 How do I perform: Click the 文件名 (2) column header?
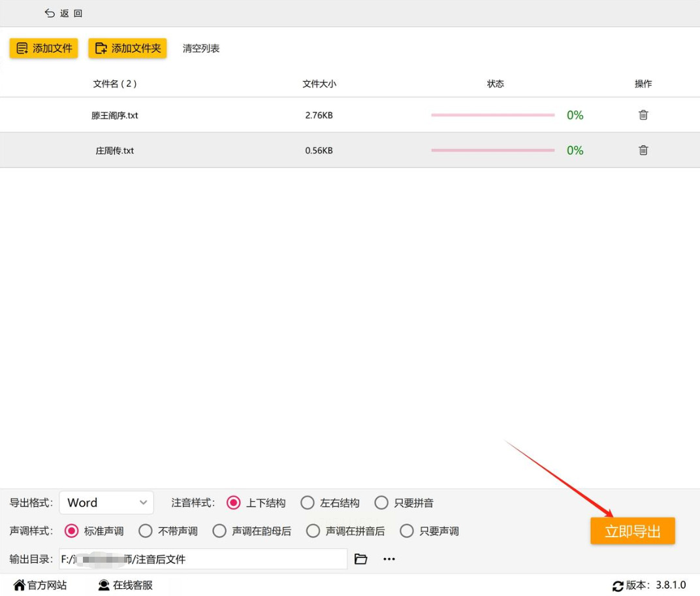[115, 84]
